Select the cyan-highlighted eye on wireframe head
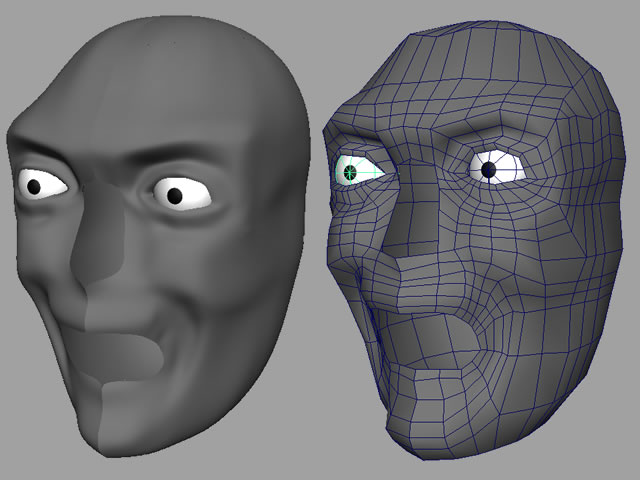 (x=359, y=170)
